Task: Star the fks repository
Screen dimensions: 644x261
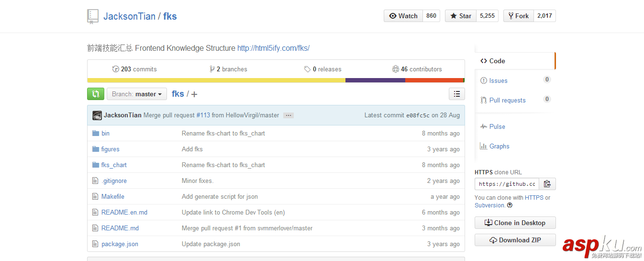Action: pyautogui.click(x=460, y=16)
